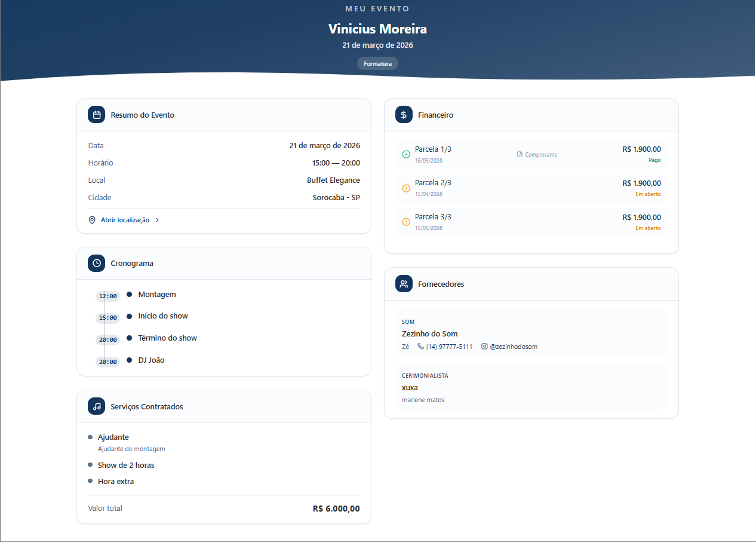756x542 pixels.
Task: Select the DJ João schedule entry
Action: 151,360
